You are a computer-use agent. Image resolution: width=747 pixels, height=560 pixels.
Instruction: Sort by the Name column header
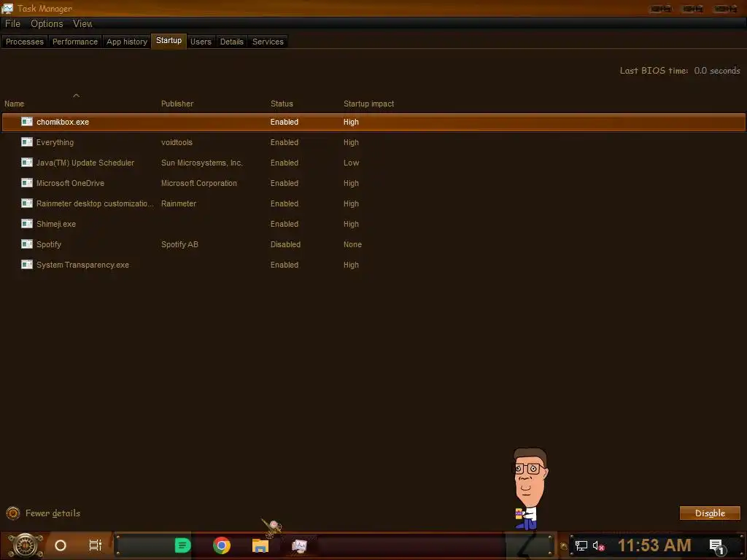[x=15, y=104]
